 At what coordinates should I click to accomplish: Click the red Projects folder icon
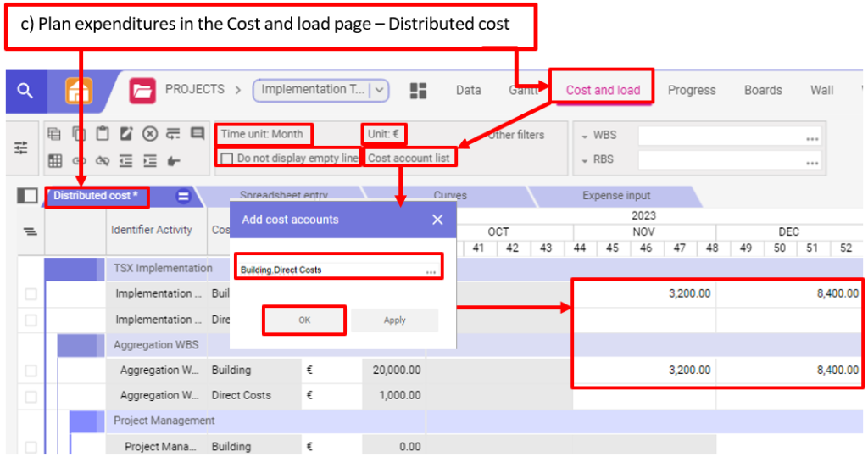tap(142, 90)
